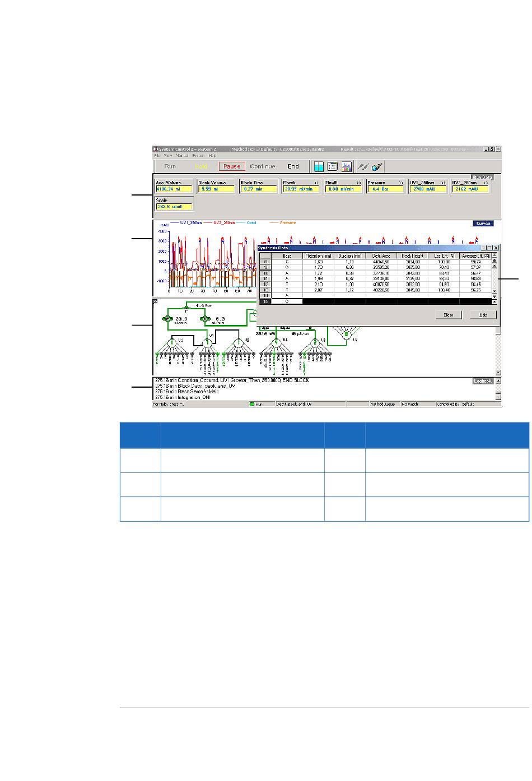Viewport: 532px width, 781px height.
Task: Select pump F in the flow scheme
Action: [167, 319]
